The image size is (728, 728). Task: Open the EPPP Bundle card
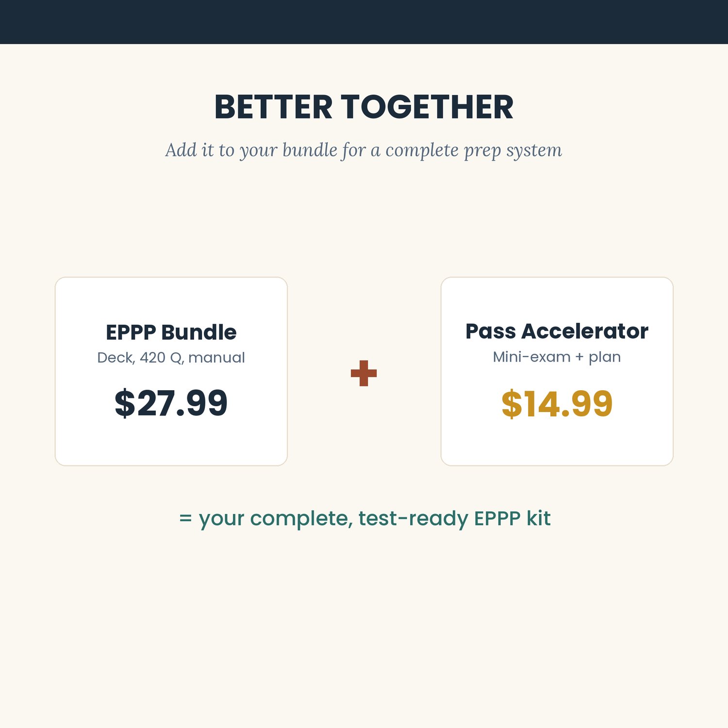171,371
